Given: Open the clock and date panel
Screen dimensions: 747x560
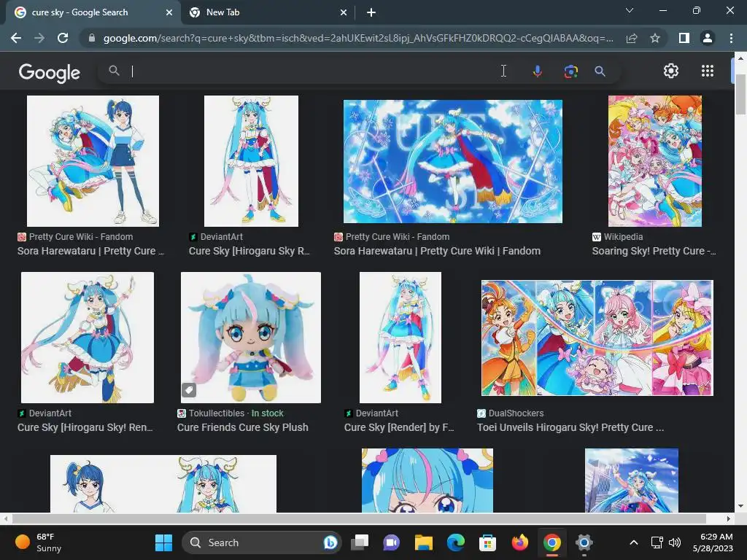Looking at the screenshot, I should tap(713, 542).
